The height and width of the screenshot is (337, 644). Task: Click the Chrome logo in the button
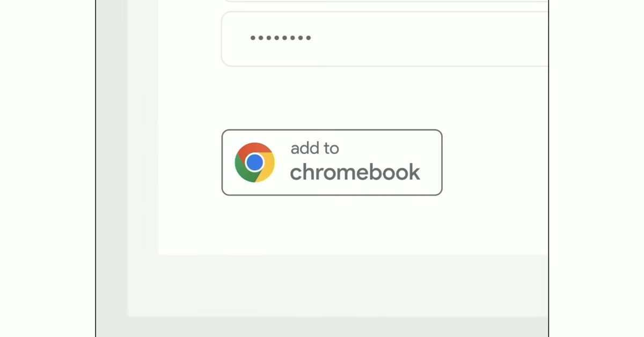pos(254,162)
